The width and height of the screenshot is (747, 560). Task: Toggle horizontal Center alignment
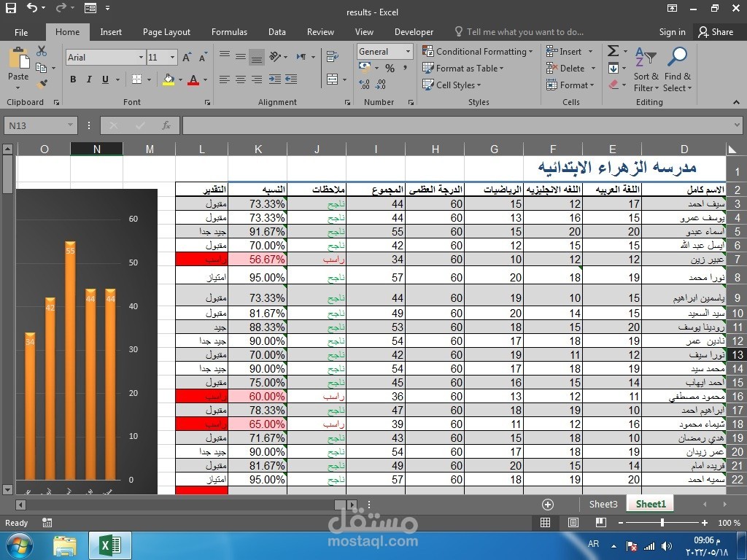click(x=241, y=79)
